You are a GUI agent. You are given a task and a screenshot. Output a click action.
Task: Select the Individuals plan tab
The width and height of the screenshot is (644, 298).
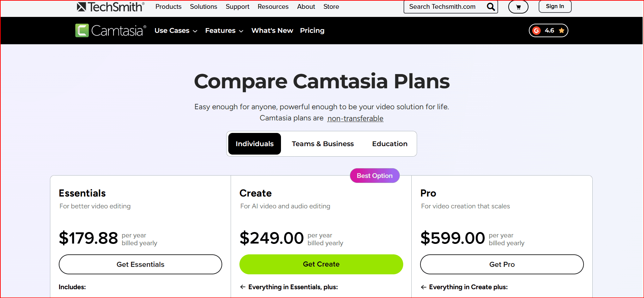(x=254, y=144)
